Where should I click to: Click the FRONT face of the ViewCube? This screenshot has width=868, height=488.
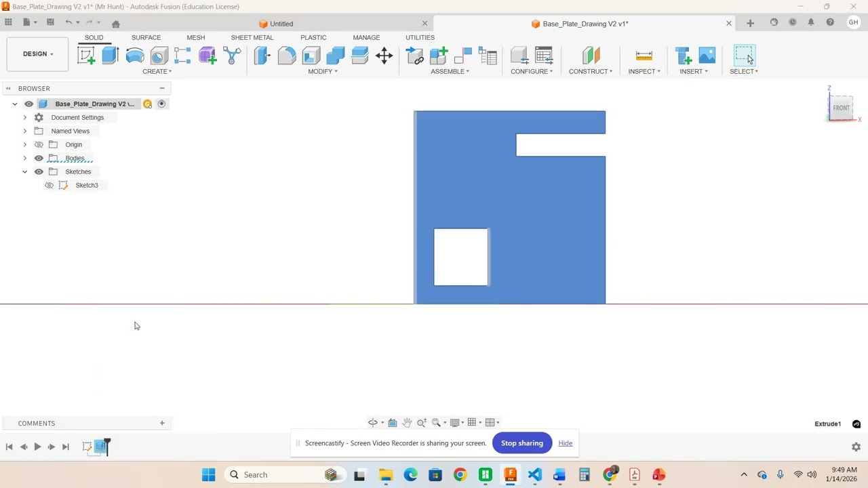(841, 108)
